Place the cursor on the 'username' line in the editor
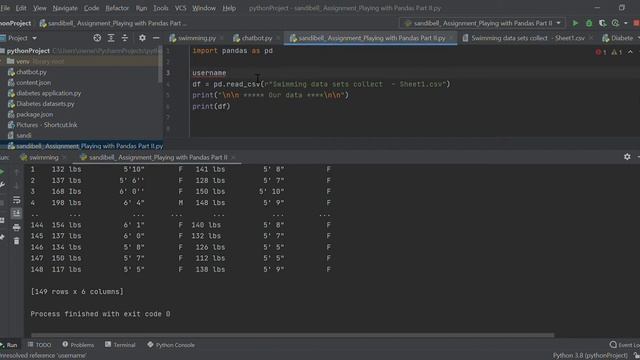 coord(209,73)
